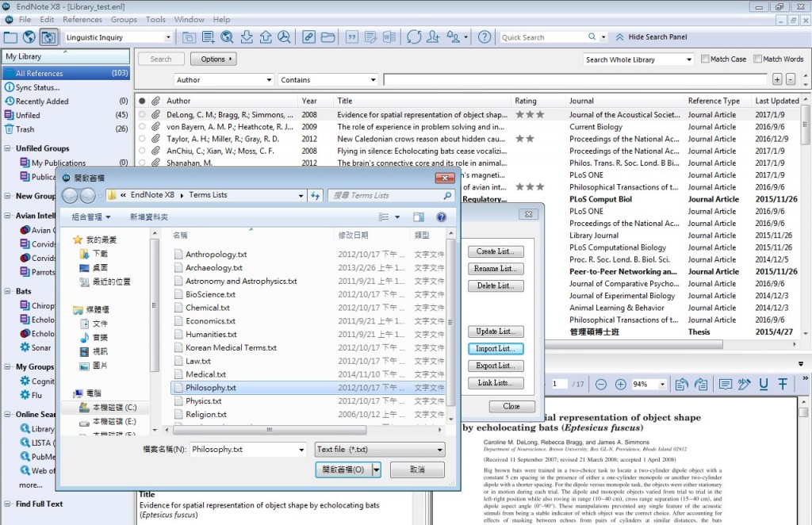
Task: Open the References menu
Action: point(82,20)
